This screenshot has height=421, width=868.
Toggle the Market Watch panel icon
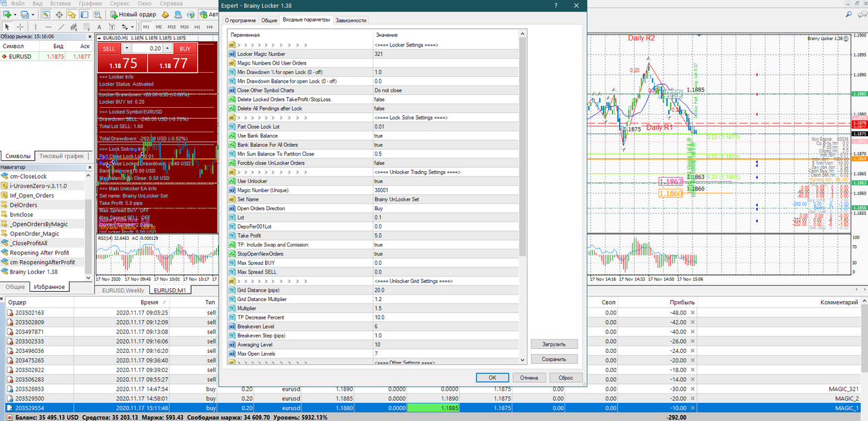(46, 14)
